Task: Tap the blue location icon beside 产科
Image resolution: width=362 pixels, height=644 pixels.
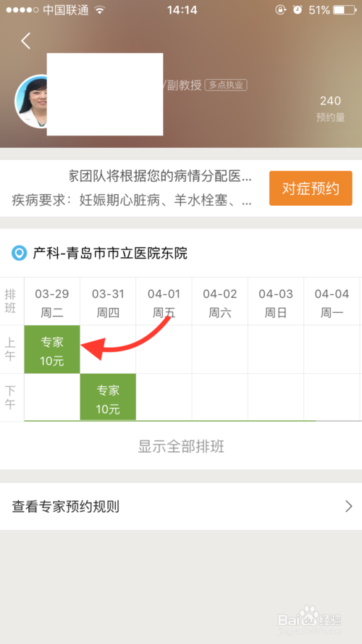Action: pos(19,253)
